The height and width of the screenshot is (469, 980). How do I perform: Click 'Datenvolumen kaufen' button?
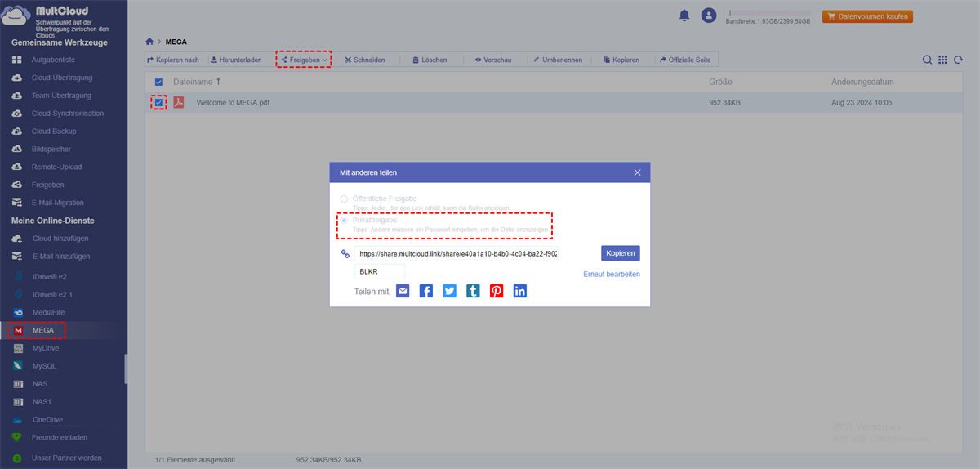867,16
